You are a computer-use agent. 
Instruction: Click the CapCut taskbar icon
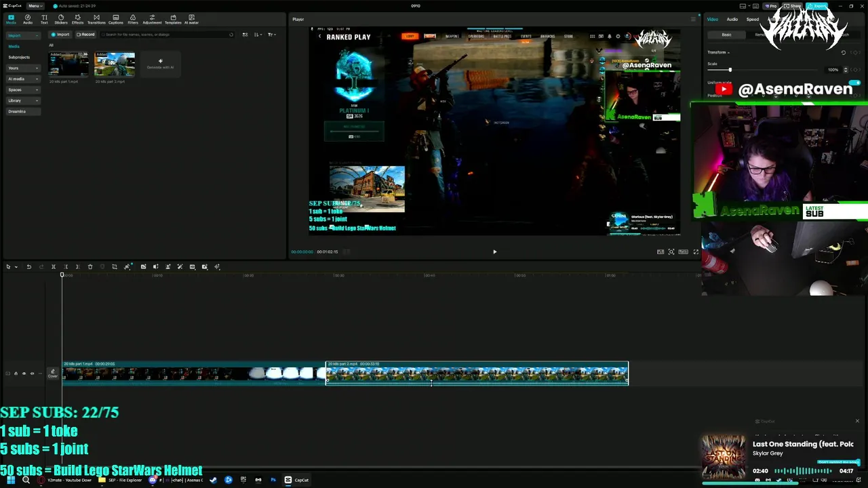(297, 480)
